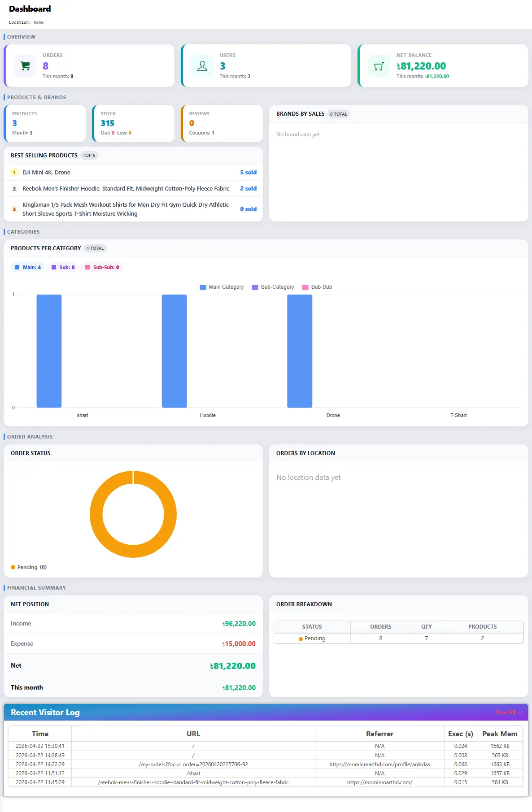Click the TOP 5 badge
The height and width of the screenshot is (812, 532).
click(89, 156)
